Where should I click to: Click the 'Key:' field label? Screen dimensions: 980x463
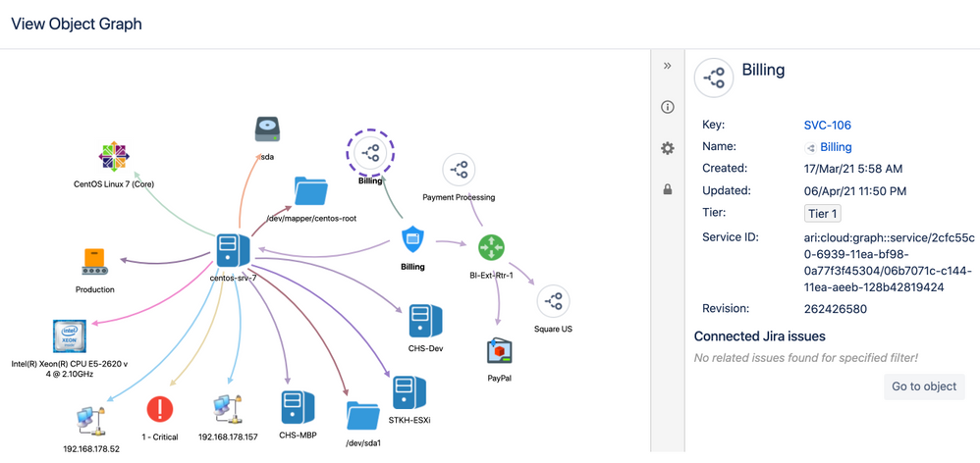click(x=713, y=125)
